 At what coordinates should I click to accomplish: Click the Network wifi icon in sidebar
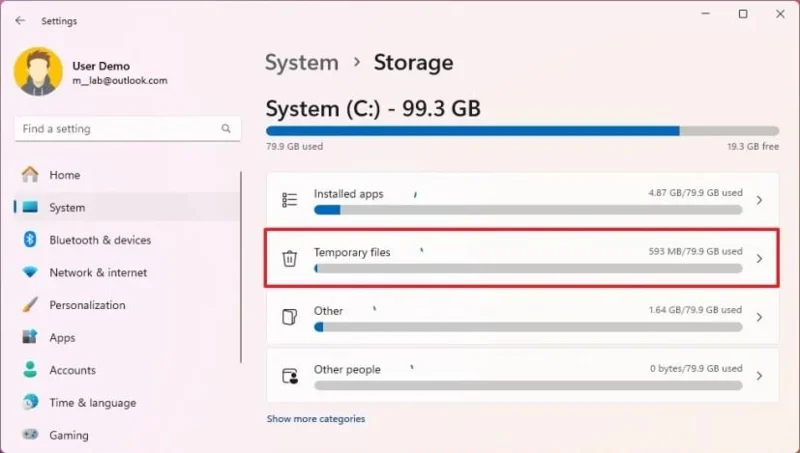pyautogui.click(x=30, y=272)
